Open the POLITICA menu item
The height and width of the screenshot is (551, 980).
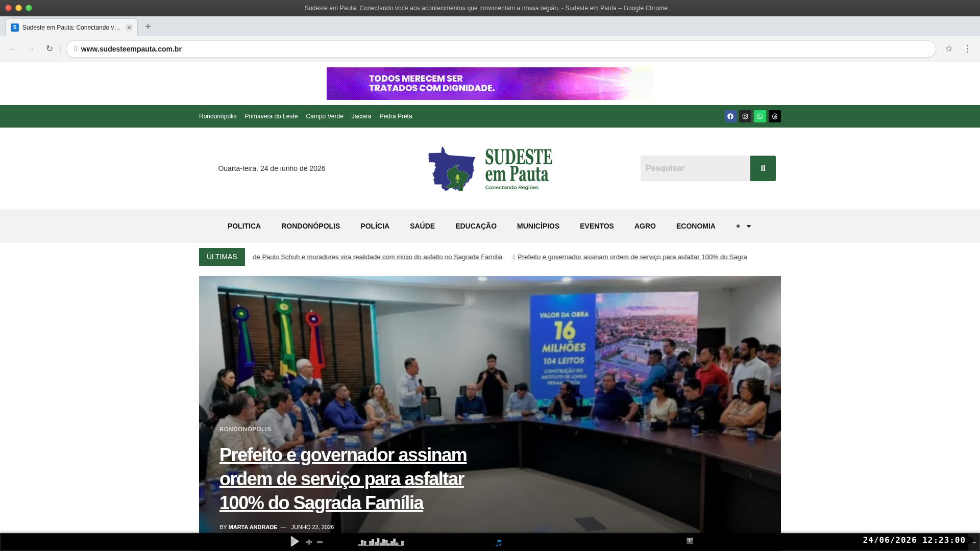click(x=244, y=226)
